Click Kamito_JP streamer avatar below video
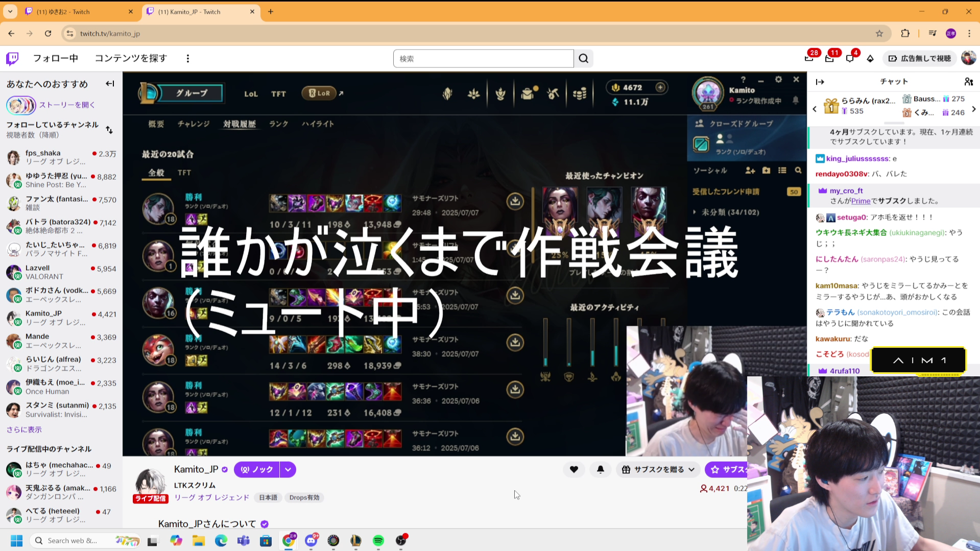Viewport: 980px width, 551px height. pos(150,484)
